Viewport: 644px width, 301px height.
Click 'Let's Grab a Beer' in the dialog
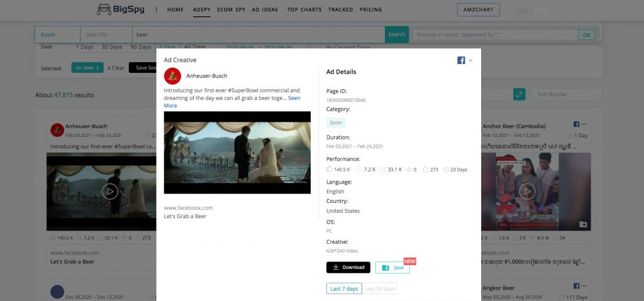[x=185, y=216]
